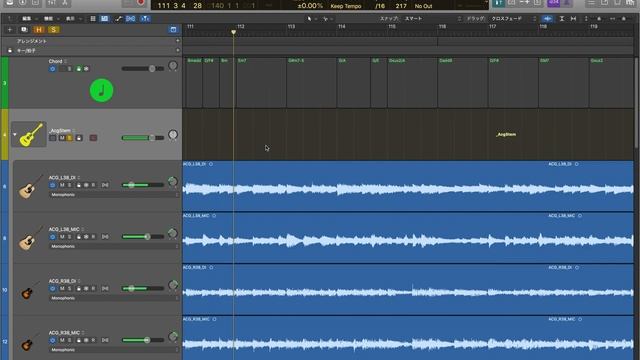Click the playhead marker on ruler
Image resolution: width=640 pixels, height=360 pixels.
[233, 32]
